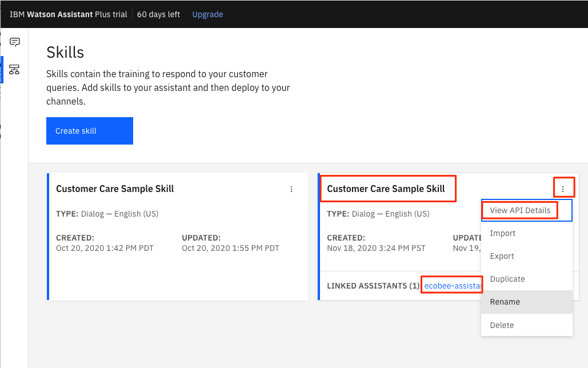Click 'Nov 18, 2020 3:24 PM PST' created value
Screen dimensions: 588x368
(x=376, y=248)
